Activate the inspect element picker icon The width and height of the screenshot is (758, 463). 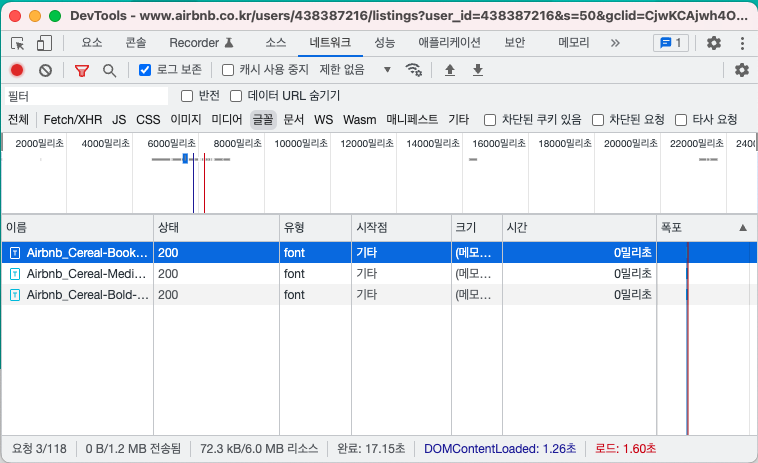click(17, 43)
